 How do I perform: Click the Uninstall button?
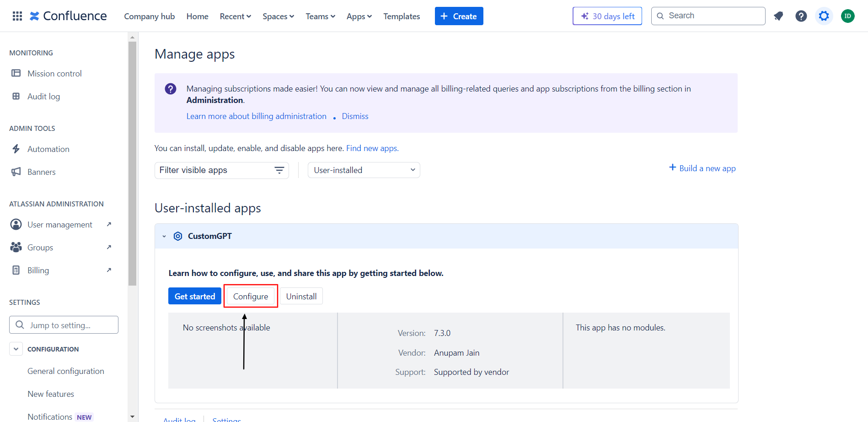click(301, 296)
